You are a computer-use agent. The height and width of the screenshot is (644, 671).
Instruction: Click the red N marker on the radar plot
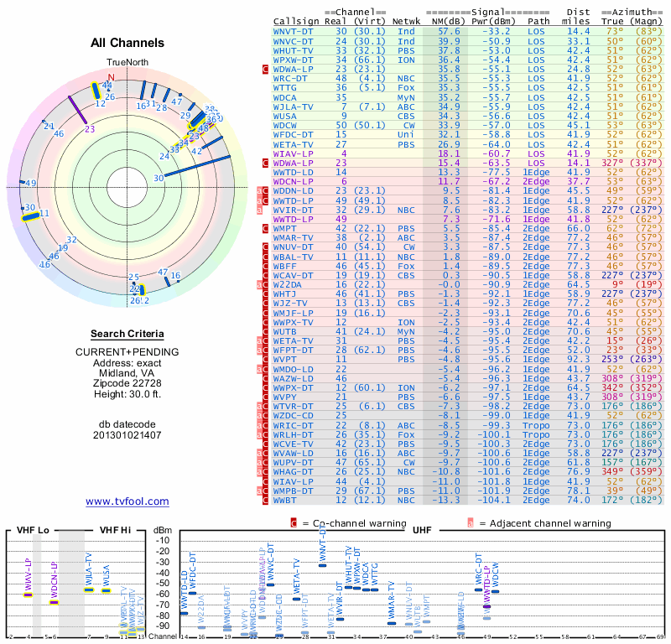112,77
